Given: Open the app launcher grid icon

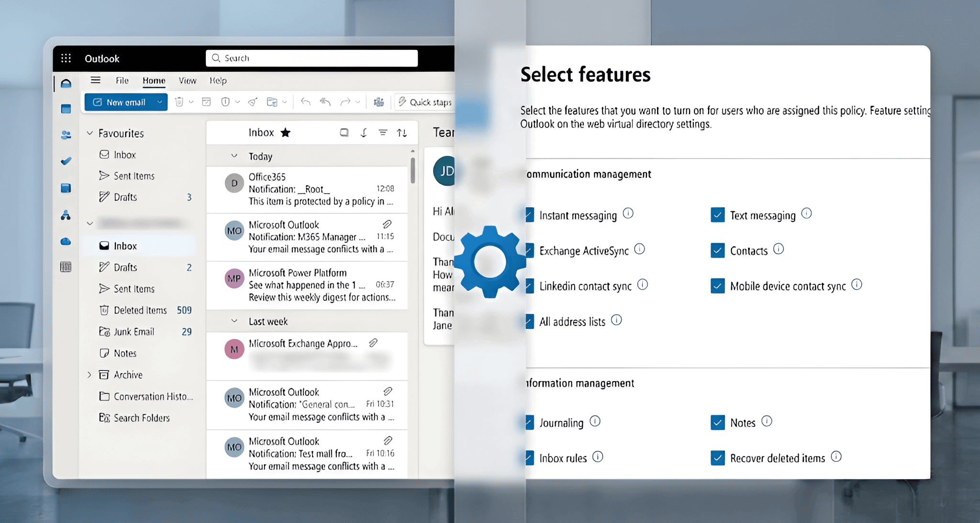Looking at the screenshot, I should click(x=66, y=58).
